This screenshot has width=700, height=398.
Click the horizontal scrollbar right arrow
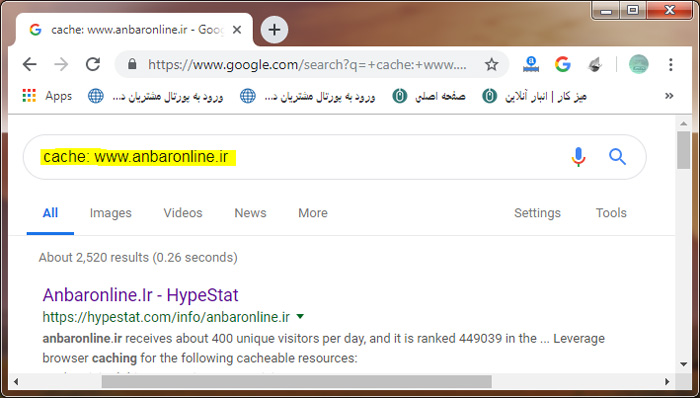[668, 381]
